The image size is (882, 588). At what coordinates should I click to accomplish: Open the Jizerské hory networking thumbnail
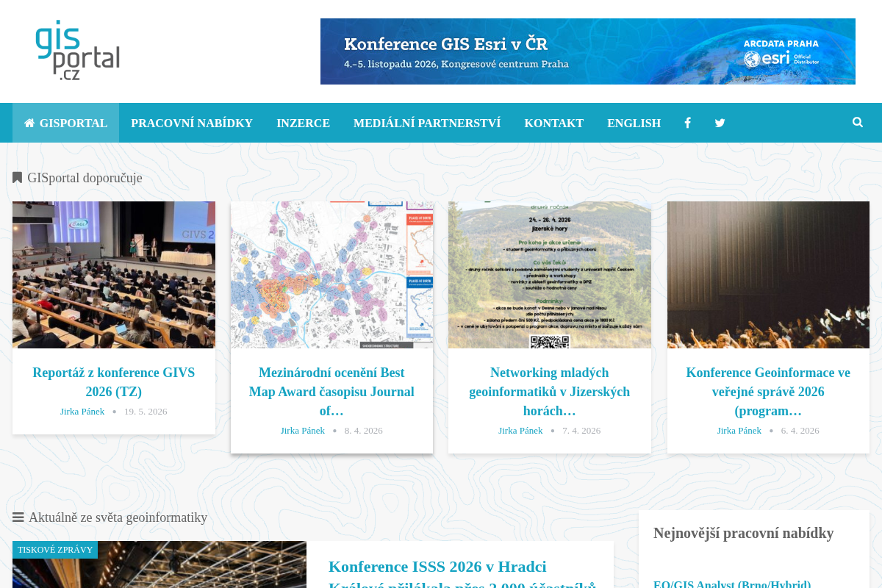(x=550, y=275)
